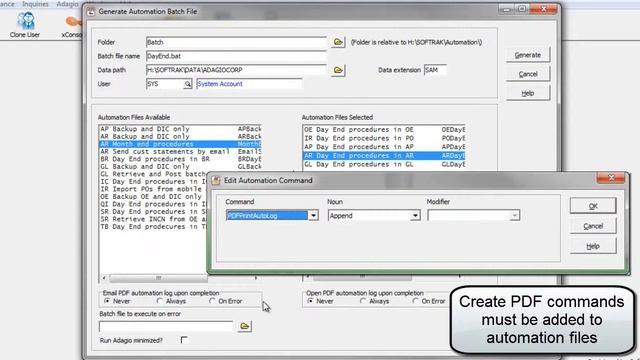Select 'IR Import POs from mobile' row

[x=153, y=189]
